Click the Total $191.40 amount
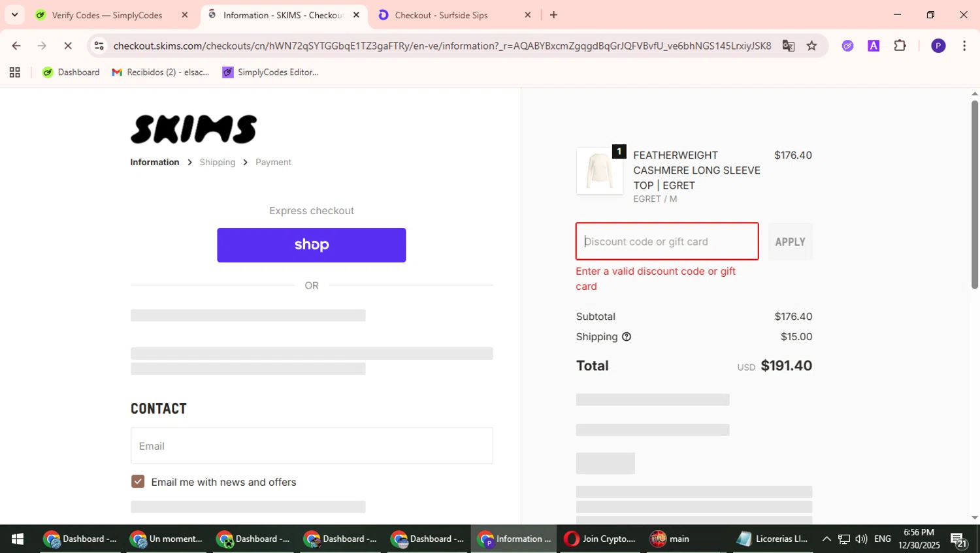The height and width of the screenshot is (553, 980). [x=787, y=366]
